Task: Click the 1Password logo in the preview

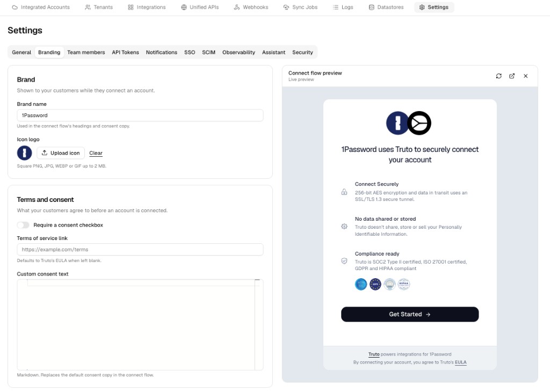Action: [397, 123]
